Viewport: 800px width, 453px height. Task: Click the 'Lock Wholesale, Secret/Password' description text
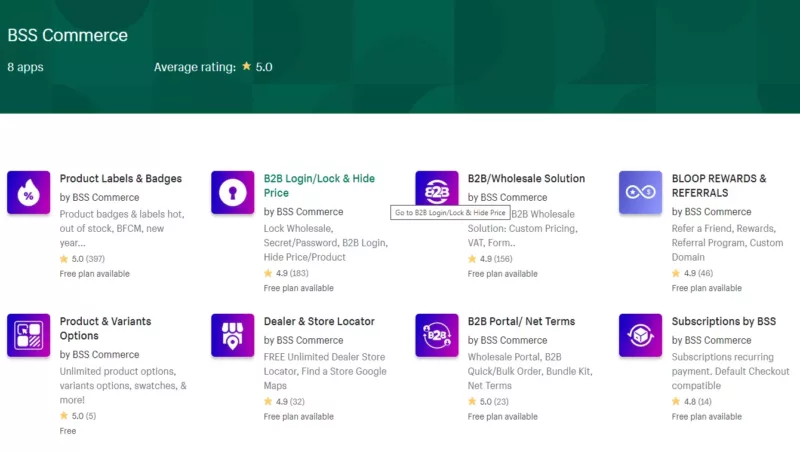pyautogui.click(x=326, y=243)
